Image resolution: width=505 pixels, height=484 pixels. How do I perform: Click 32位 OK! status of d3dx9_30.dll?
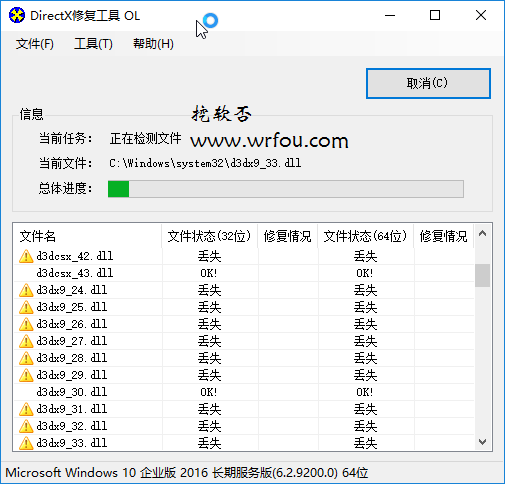pos(209,392)
